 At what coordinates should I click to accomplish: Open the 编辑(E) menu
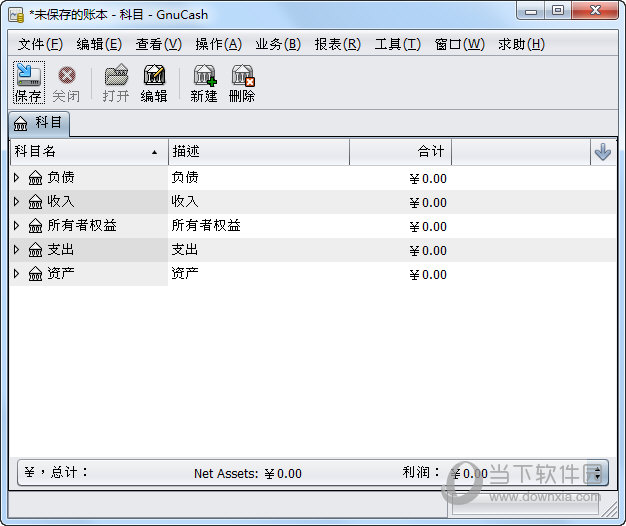pos(99,44)
